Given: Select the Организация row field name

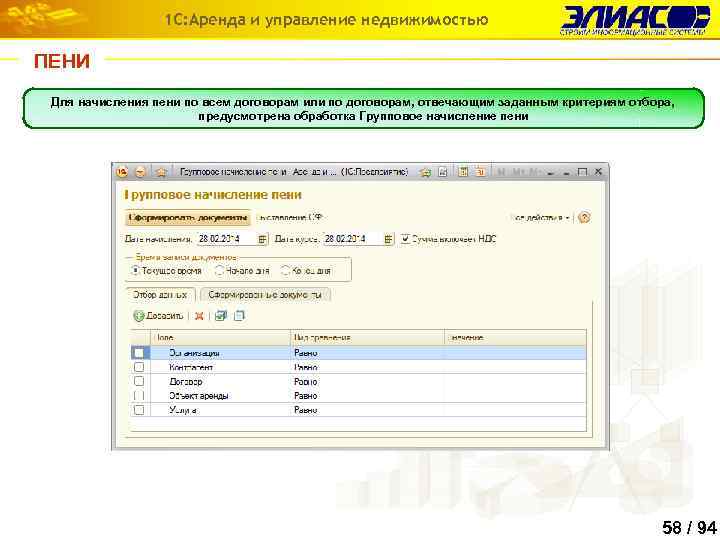Looking at the screenshot, I should (194, 354).
